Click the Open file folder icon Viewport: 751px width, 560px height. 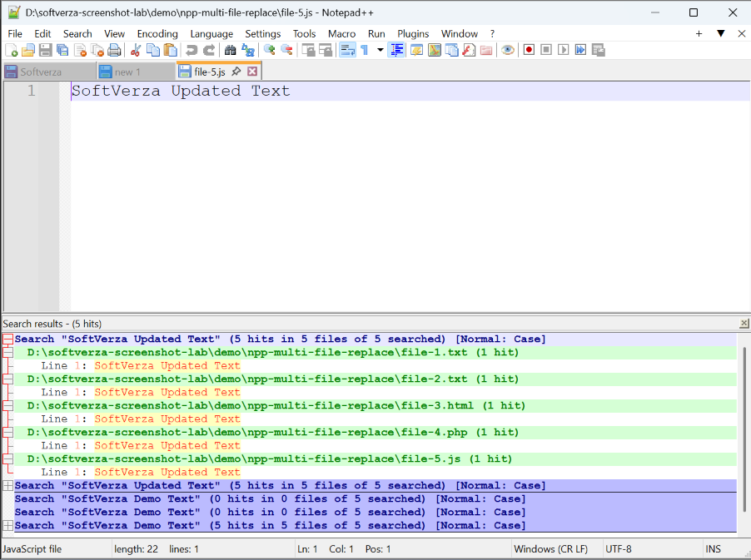pos(28,50)
